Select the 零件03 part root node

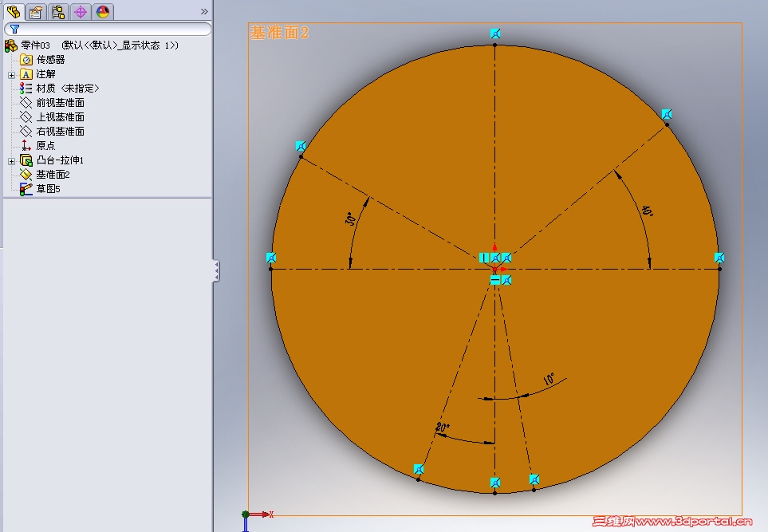(100, 45)
